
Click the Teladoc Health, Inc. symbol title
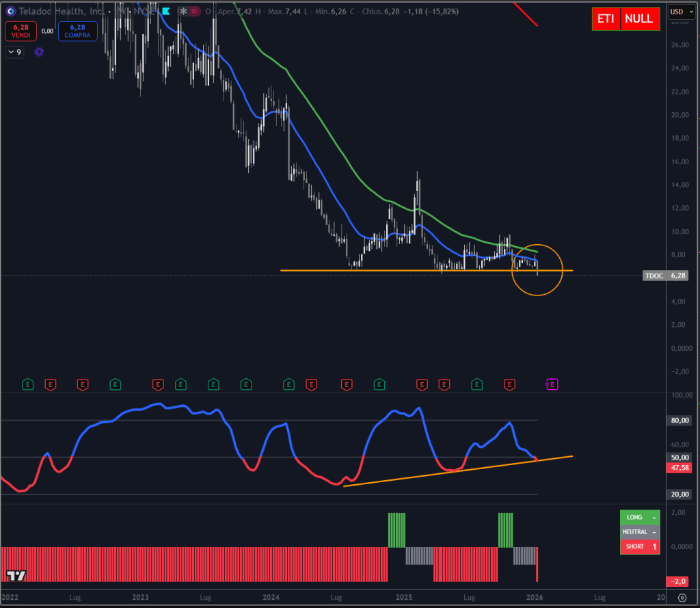coord(62,12)
